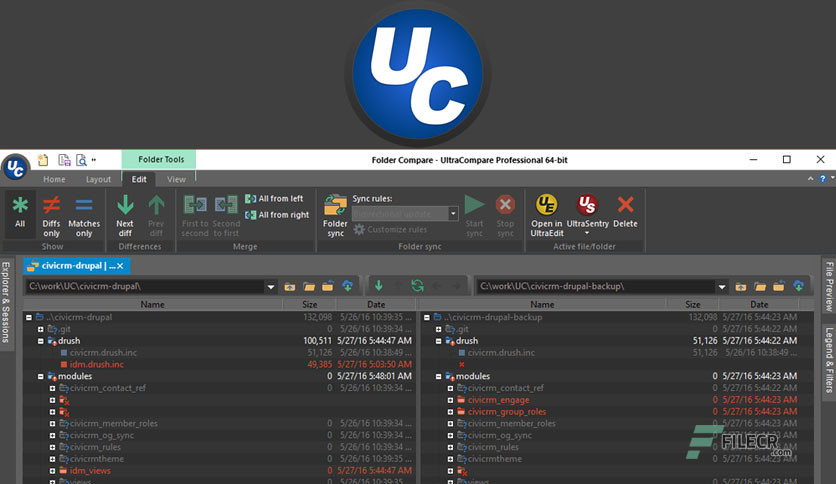Open the help question-mark icon
Viewport: 836px width, 484px height.
823,179
